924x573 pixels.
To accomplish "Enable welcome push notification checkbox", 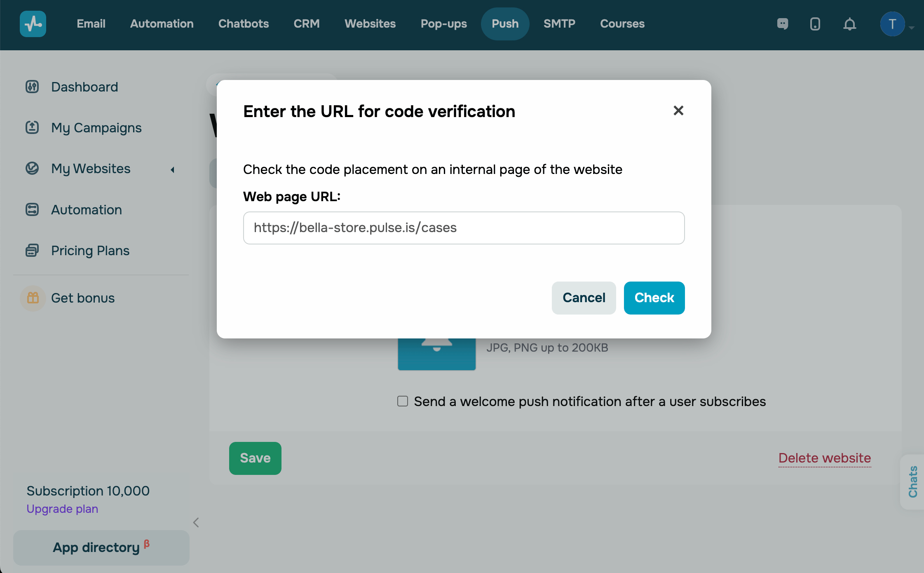I will [x=403, y=401].
